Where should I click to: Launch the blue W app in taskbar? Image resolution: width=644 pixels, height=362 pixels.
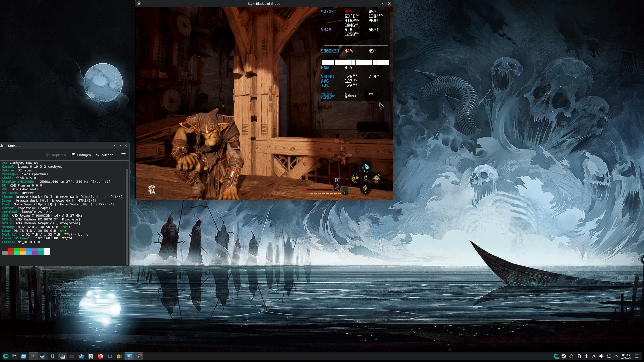pyautogui.click(x=81, y=356)
